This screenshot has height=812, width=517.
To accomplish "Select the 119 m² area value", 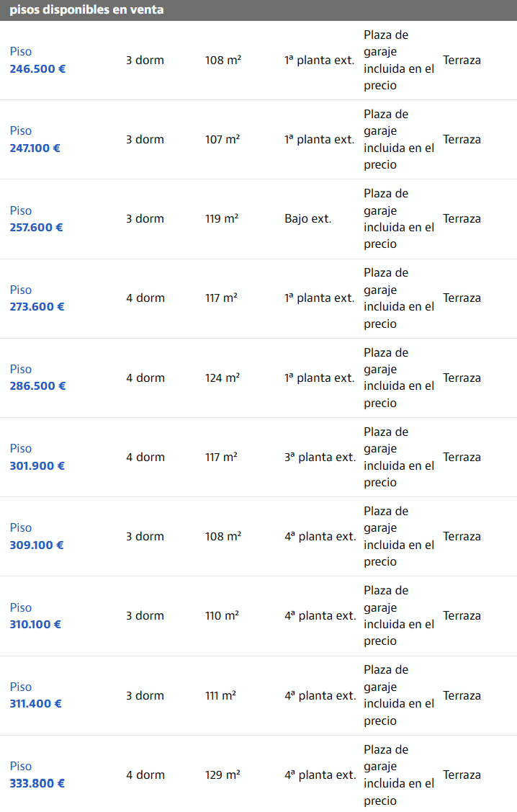I will coord(222,219).
